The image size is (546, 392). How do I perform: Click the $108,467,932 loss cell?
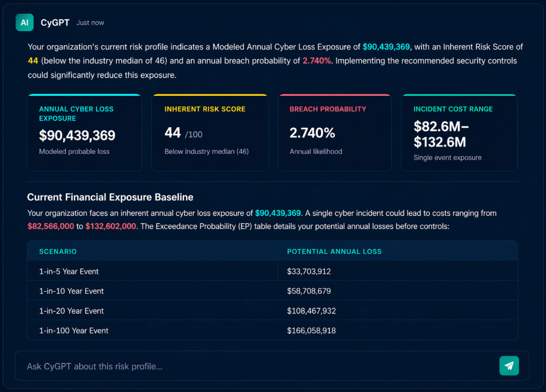[x=311, y=311]
